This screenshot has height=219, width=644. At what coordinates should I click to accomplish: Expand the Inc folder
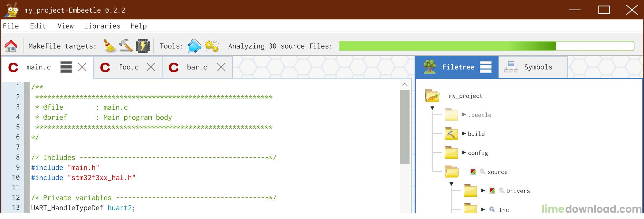[483, 209]
